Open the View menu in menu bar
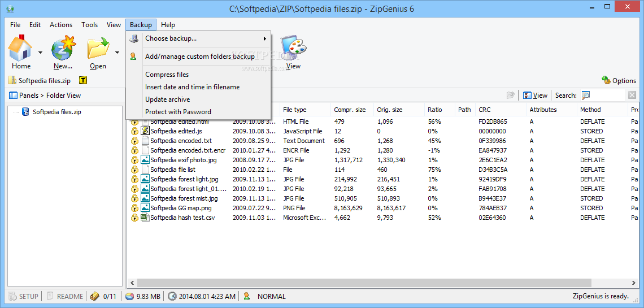 click(x=114, y=25)
